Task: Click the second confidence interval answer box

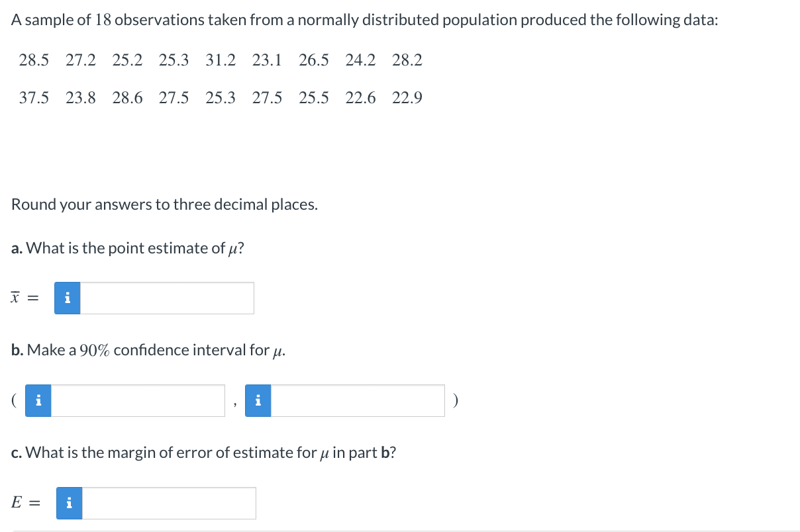Action: tap(358, 400)
